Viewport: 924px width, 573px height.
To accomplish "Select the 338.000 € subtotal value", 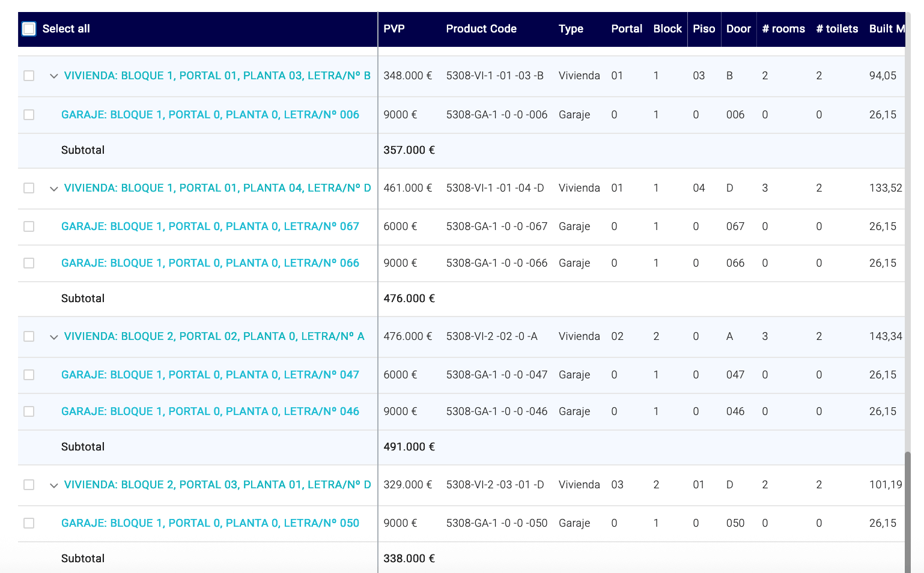I will (x=409, y=559).
